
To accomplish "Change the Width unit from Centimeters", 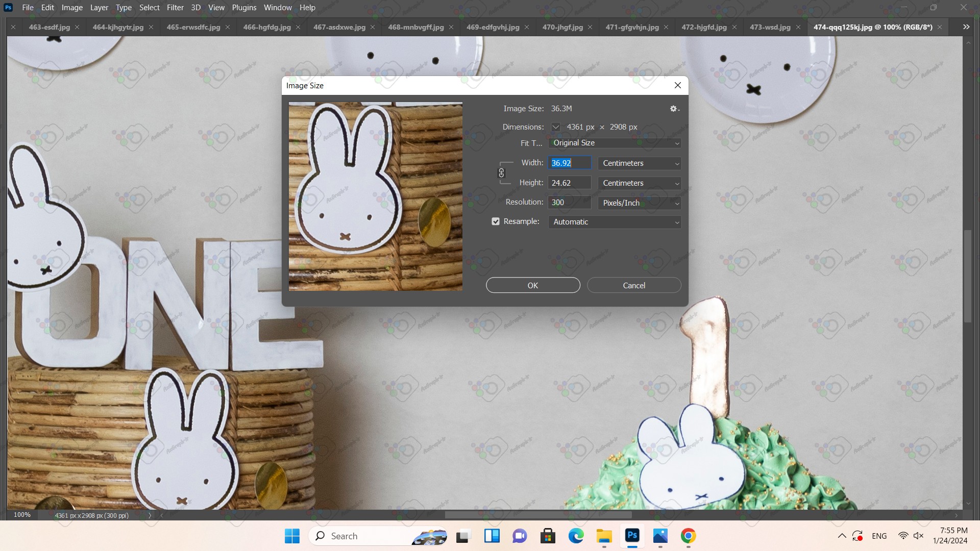I will click(640, 163).
